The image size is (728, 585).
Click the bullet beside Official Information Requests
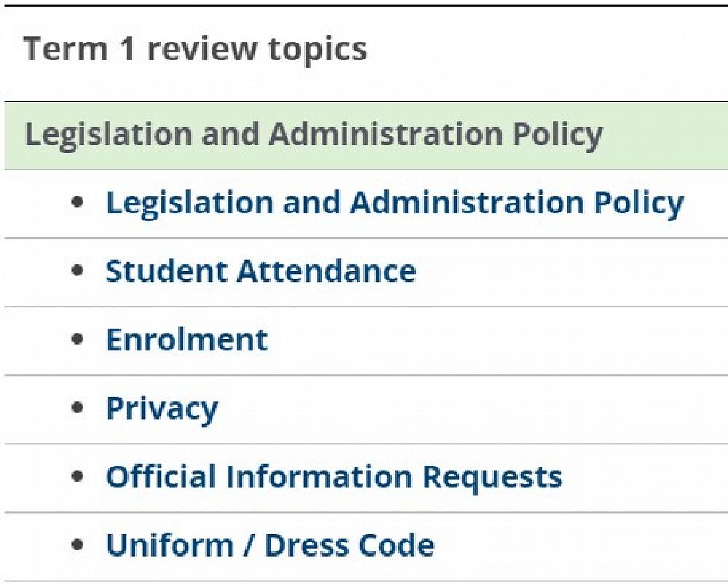point(78,476)
